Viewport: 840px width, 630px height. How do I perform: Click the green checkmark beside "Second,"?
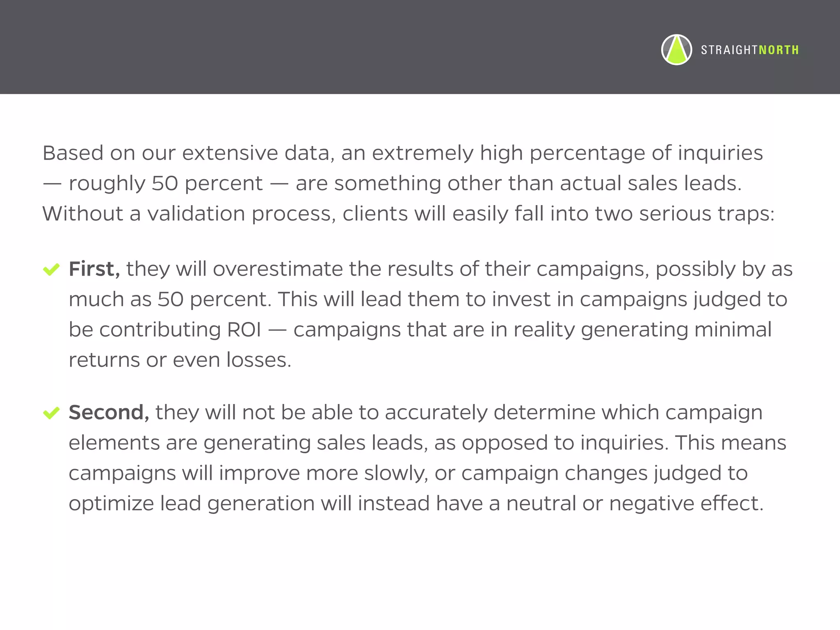pyautogui.click(x=51, y=413)
